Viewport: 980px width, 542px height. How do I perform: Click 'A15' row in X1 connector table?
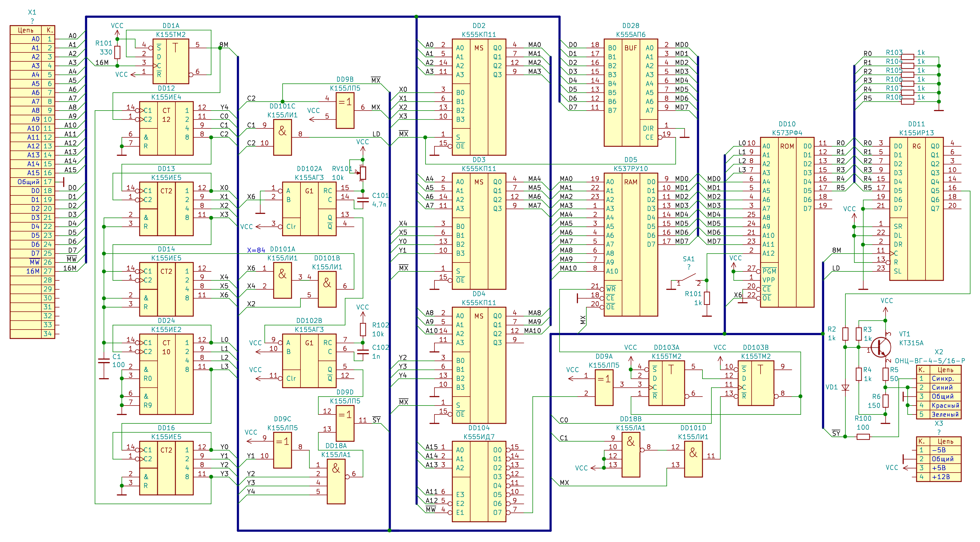coord(32,173)
